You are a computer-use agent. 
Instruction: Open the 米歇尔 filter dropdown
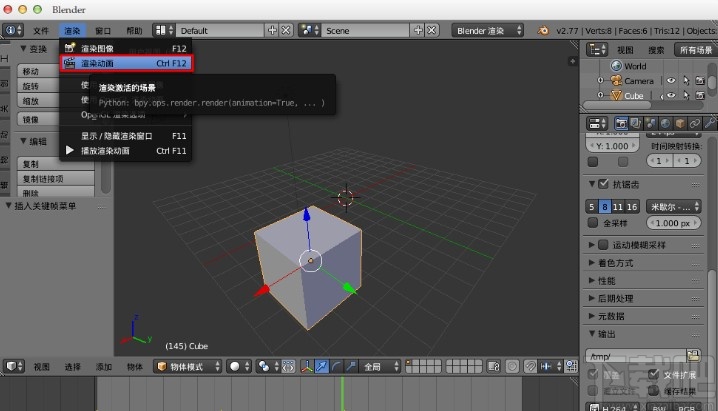674,207
